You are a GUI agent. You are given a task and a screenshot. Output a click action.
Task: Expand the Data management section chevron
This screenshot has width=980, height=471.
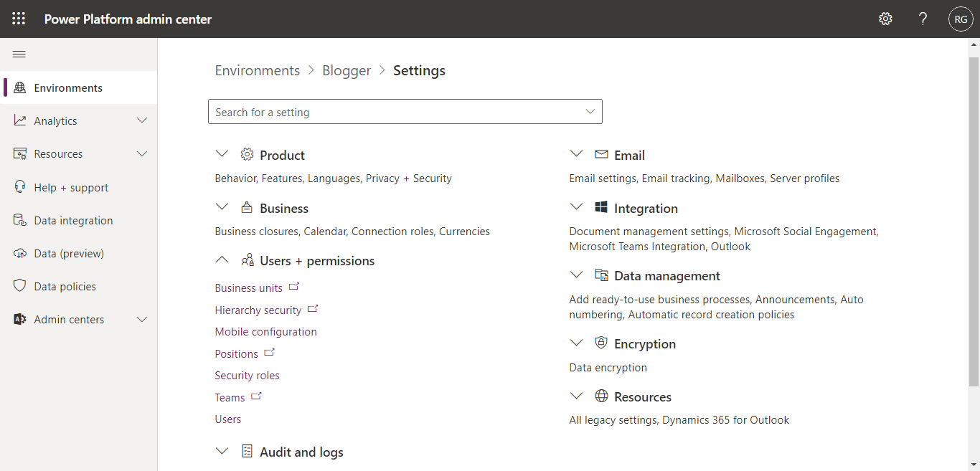[x=576, y=275]
